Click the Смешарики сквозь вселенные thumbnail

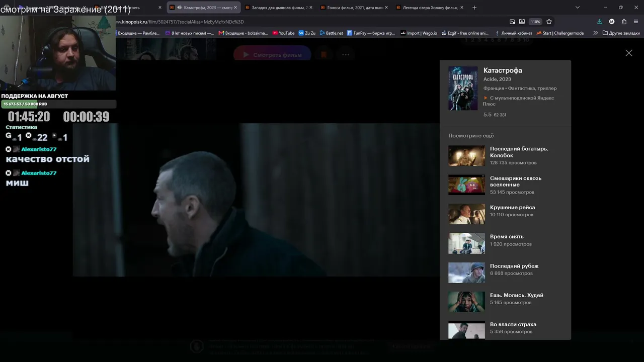(466, 185)
